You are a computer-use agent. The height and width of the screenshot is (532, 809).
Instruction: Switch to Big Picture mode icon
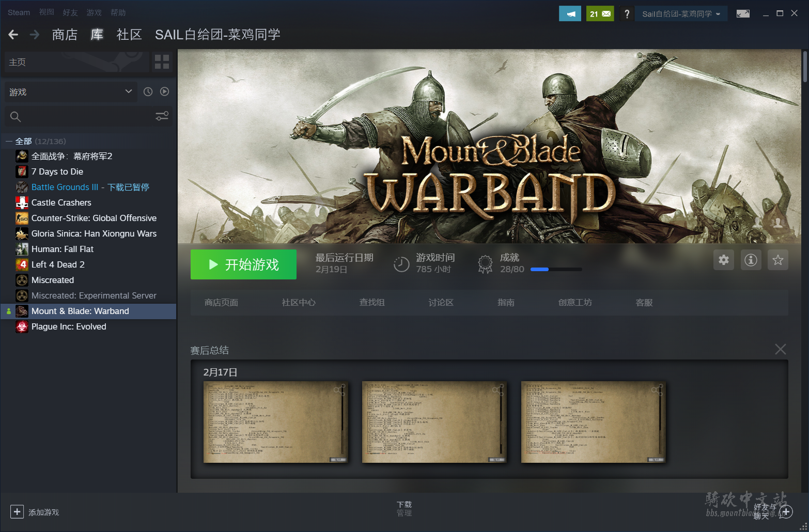point(743,14)
